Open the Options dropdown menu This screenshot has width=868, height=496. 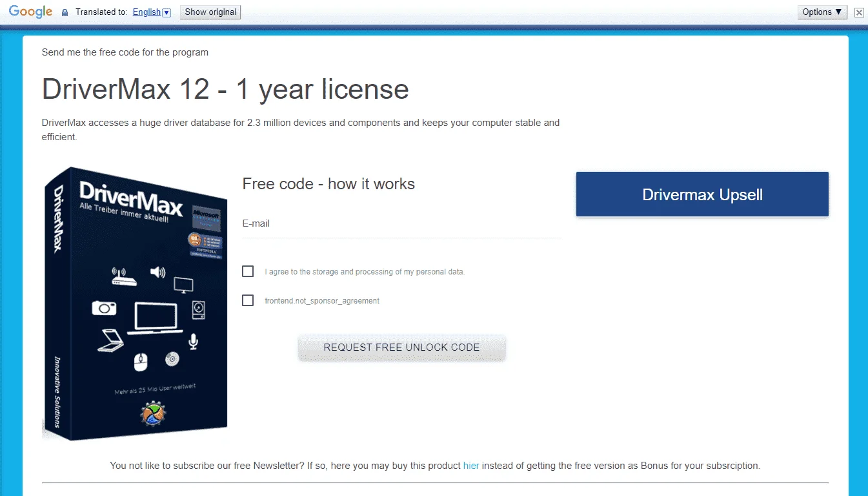click(822, 12)
